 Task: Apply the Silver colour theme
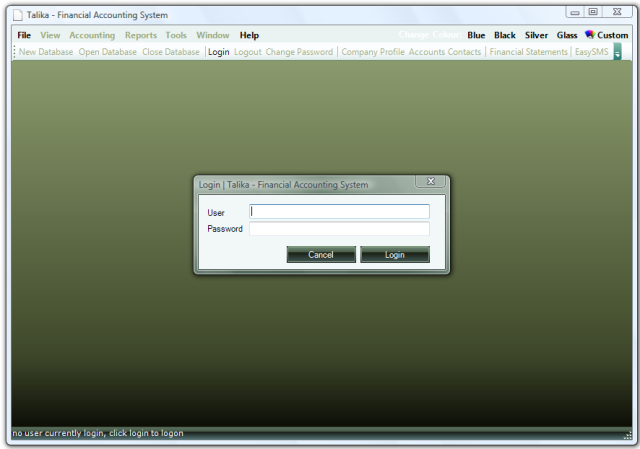[536, 35]
